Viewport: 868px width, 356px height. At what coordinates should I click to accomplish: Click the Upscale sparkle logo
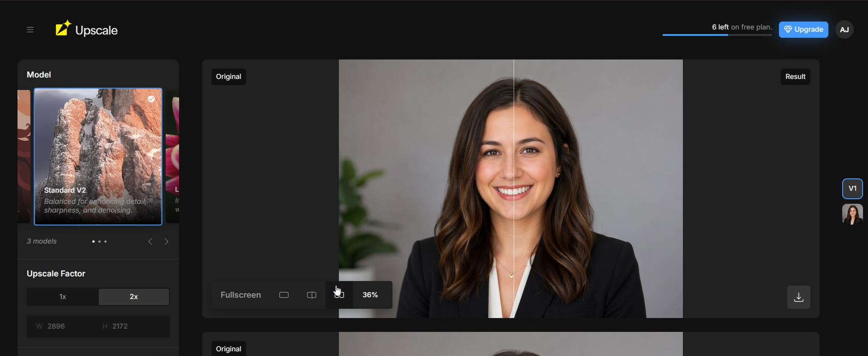pyautogui.click(x=64, y=28)
